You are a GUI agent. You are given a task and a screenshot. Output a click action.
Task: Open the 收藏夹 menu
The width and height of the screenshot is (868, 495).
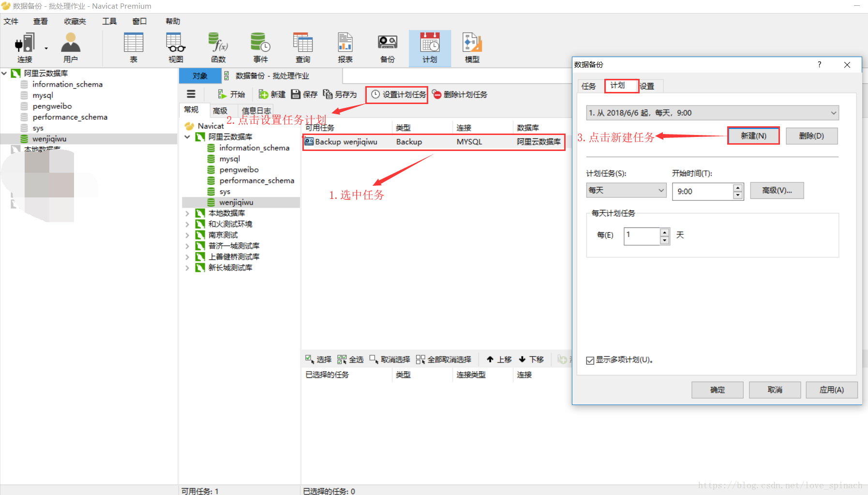coord(75,21)
